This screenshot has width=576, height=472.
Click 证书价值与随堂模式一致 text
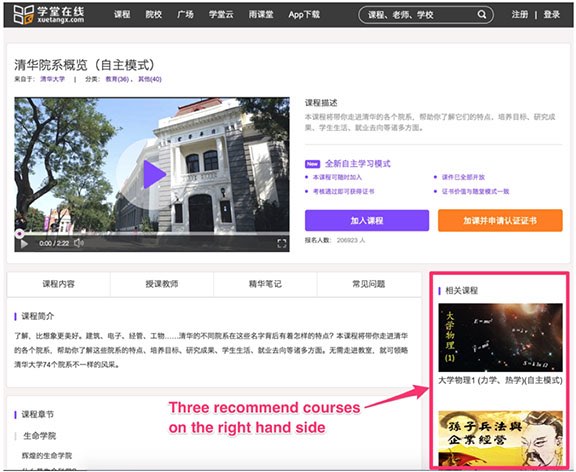pos(475,191)
